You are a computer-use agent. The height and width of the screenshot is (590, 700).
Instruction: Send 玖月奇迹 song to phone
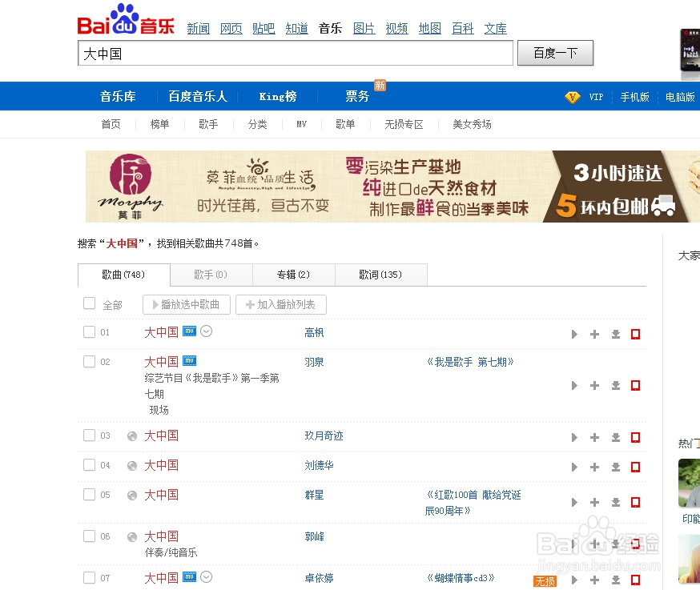(635, 438)
